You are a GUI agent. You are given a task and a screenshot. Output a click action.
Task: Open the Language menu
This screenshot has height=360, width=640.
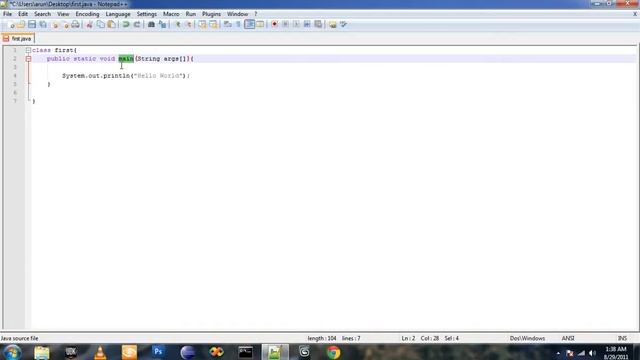pos(118,14)
